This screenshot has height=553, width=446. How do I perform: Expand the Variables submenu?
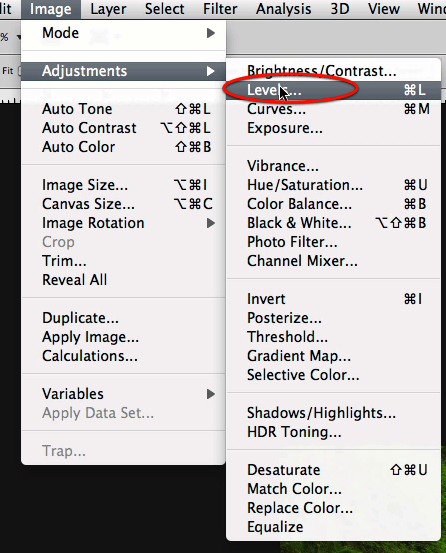[123, 394]
